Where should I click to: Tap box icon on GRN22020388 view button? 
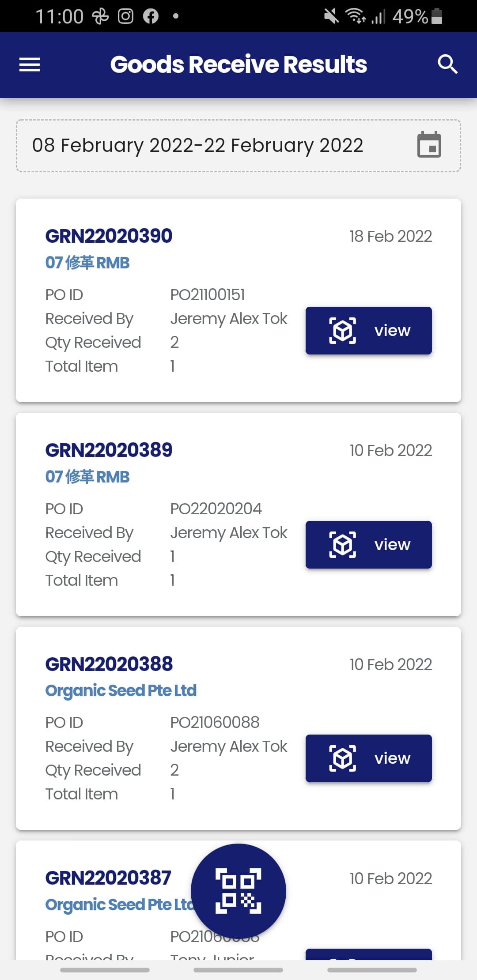pyautogui.click(x=343, y=758)
